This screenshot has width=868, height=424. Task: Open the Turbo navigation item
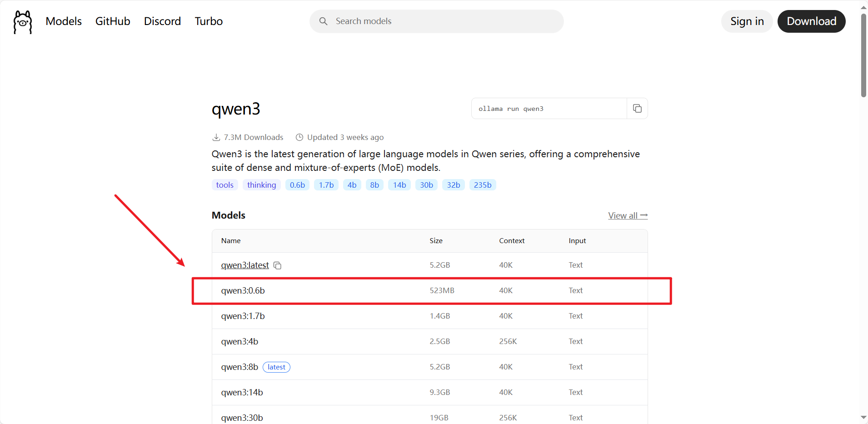[x=209, y=21]
